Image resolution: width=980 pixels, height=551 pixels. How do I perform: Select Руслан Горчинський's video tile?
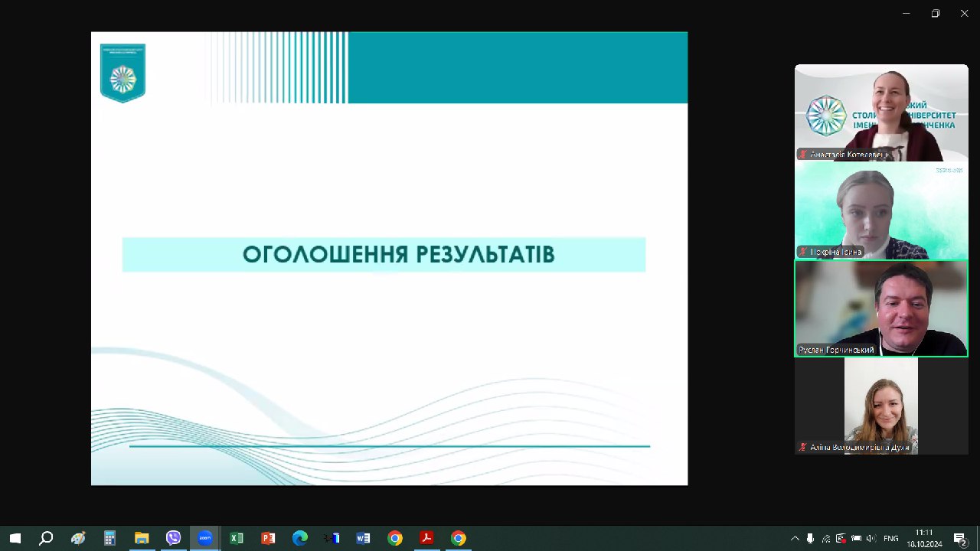(880, 308)
